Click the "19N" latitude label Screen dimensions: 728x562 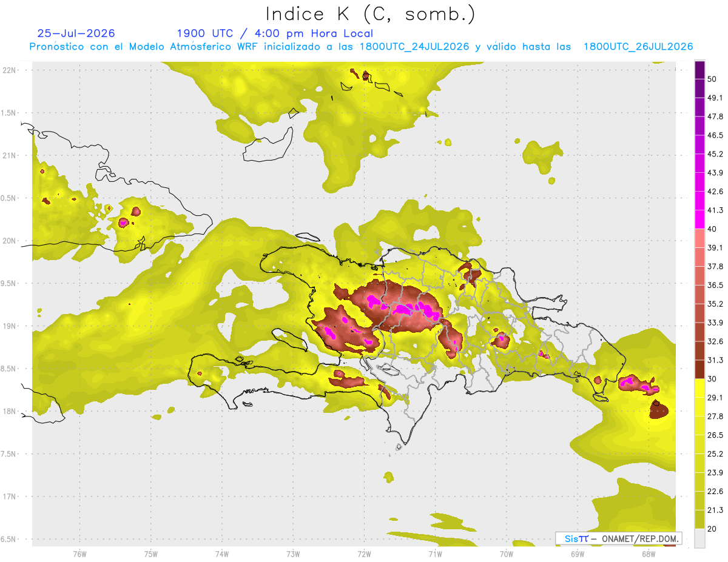point(10,326)
